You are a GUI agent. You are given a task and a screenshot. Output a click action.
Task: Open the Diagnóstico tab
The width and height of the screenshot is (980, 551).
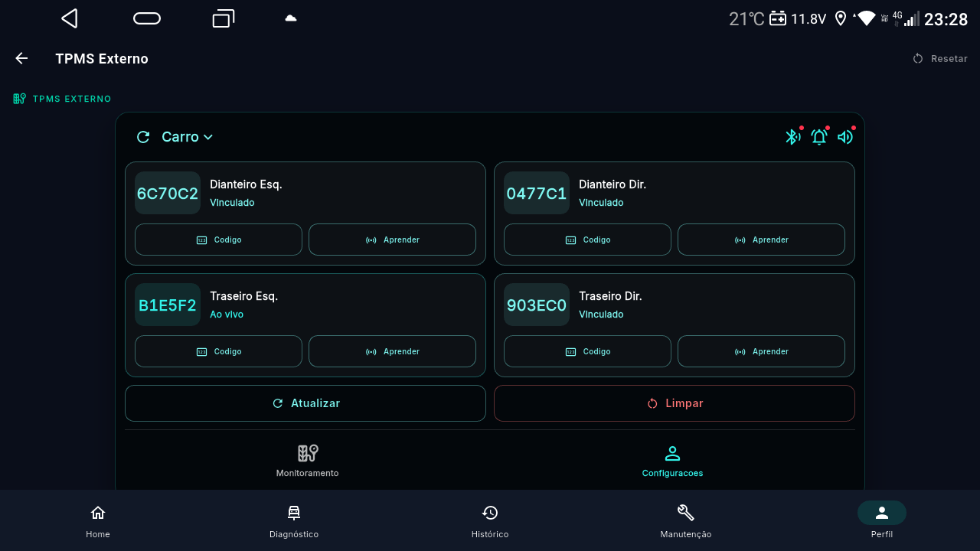click(x=294, y=521)
